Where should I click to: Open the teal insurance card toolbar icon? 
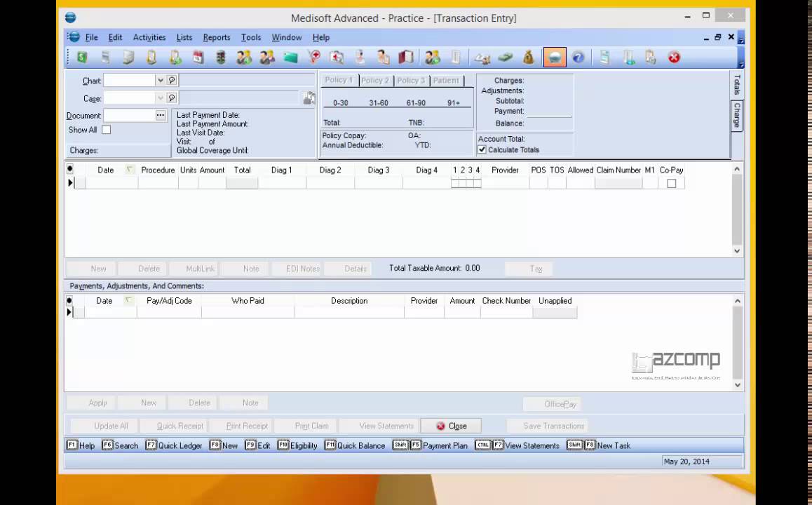[290, 58]
